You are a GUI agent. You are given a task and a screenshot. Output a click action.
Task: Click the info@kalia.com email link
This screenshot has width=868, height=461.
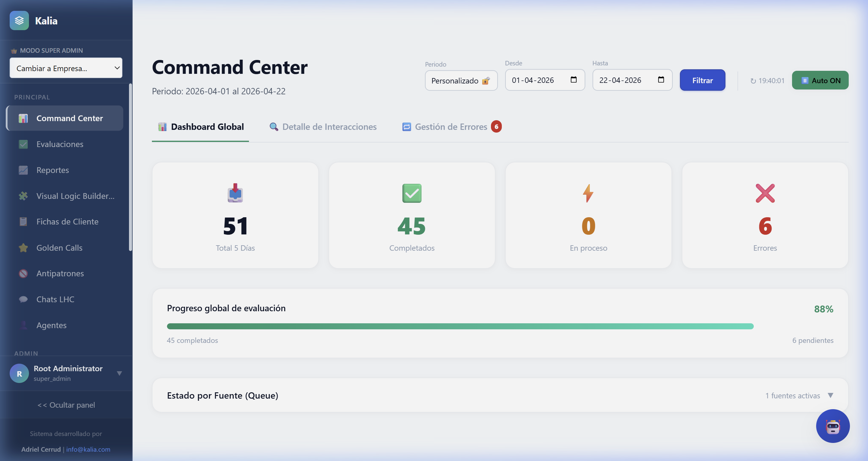click(x=88, y=449)
